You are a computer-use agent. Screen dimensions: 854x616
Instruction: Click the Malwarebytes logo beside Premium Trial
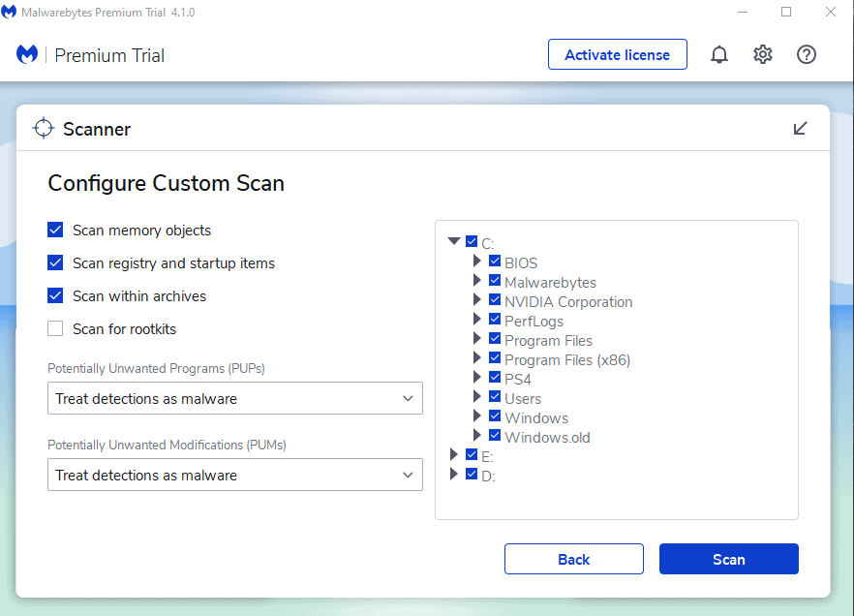27,54
